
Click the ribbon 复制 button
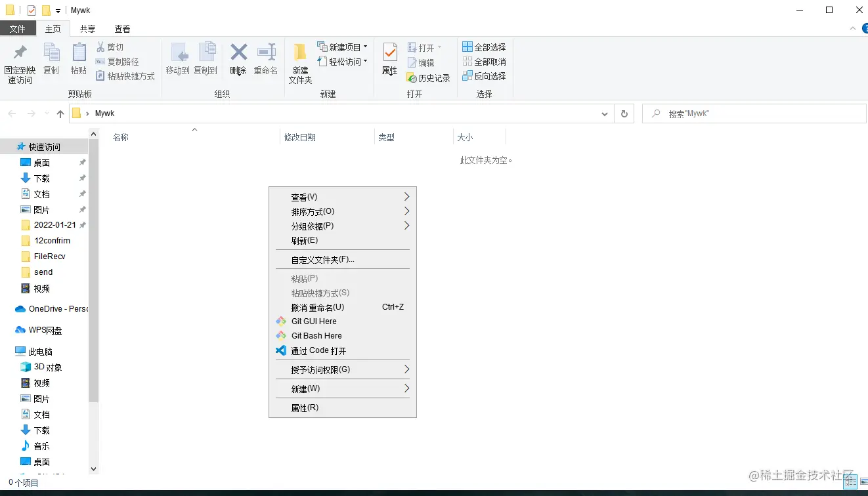coord(51,59)
